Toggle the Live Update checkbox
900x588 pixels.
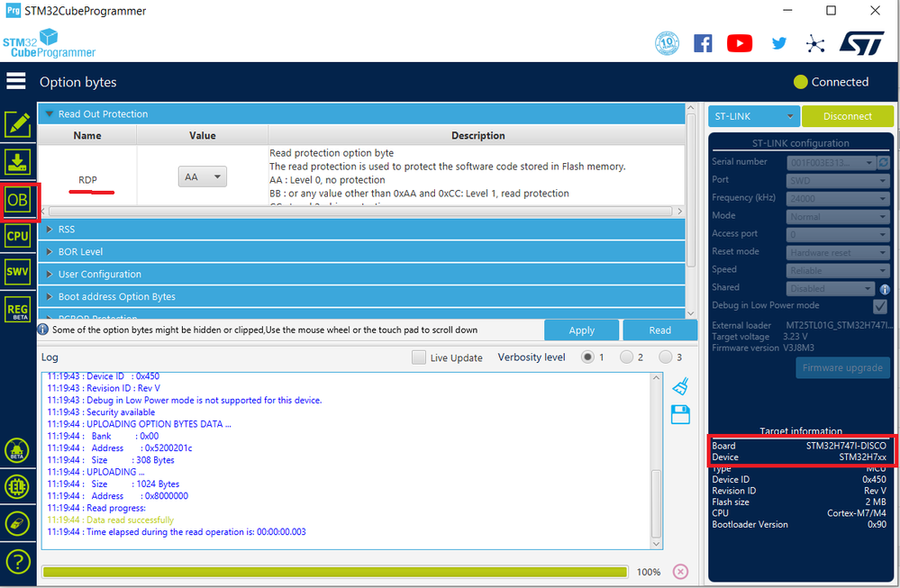[419, 357]
